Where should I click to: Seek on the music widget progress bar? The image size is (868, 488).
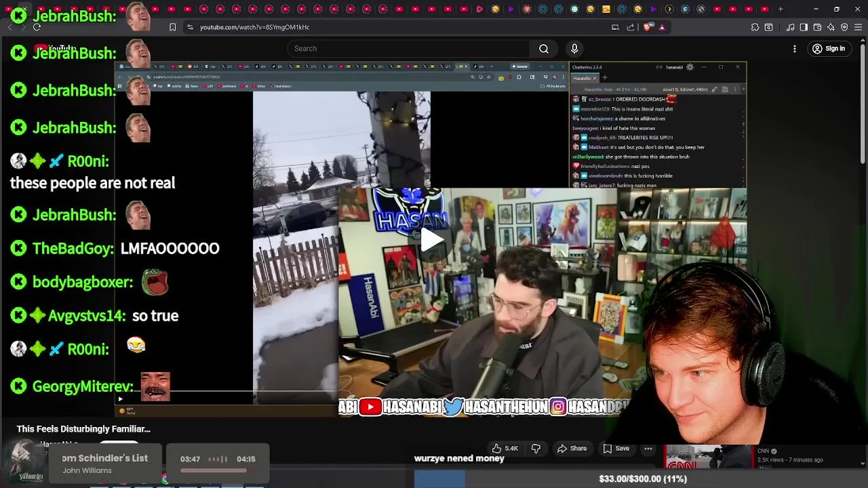coord(218,470)
